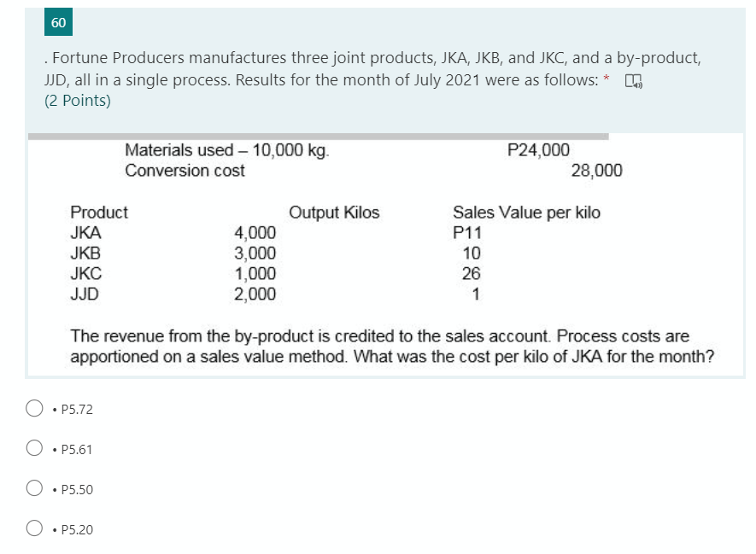
Task: Click the Fortune Producers question title text
Action: pos(372,68)
